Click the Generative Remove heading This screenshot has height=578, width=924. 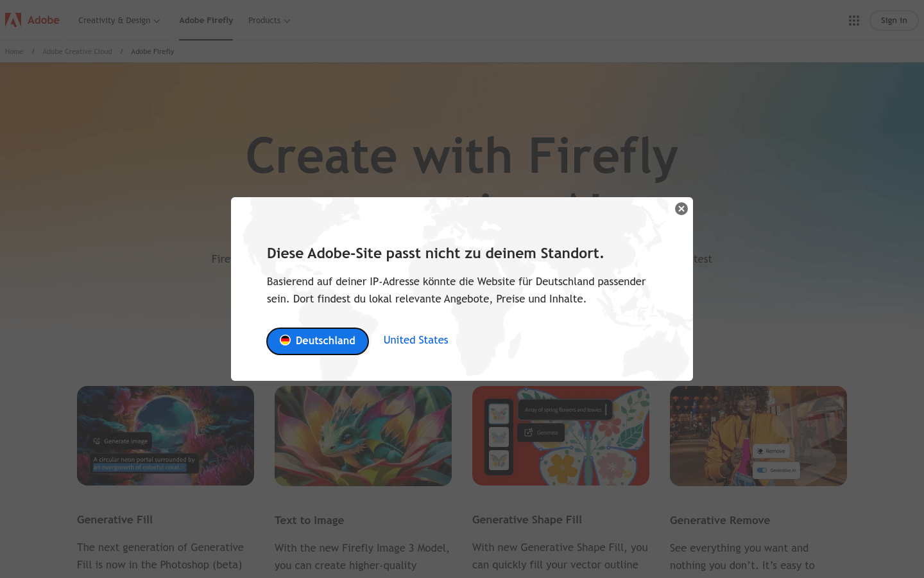pos(720,520)
